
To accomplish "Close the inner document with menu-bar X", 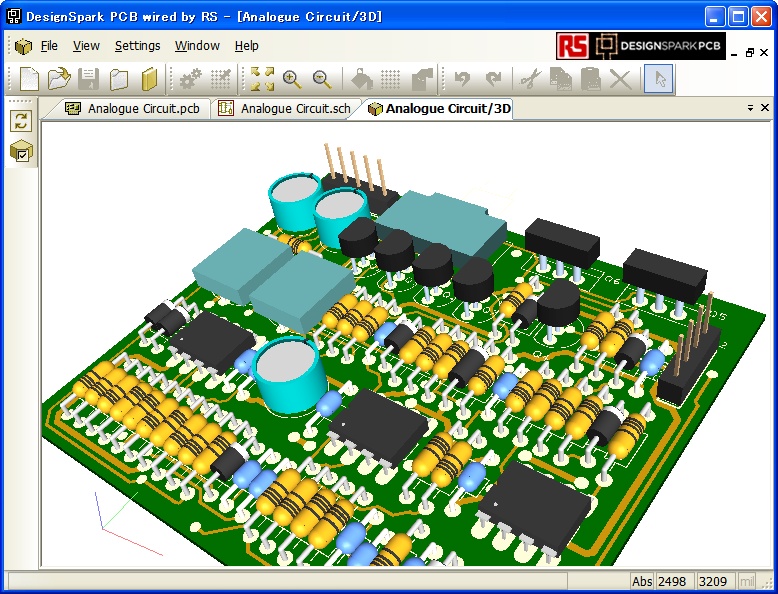I will coord(764,52).
